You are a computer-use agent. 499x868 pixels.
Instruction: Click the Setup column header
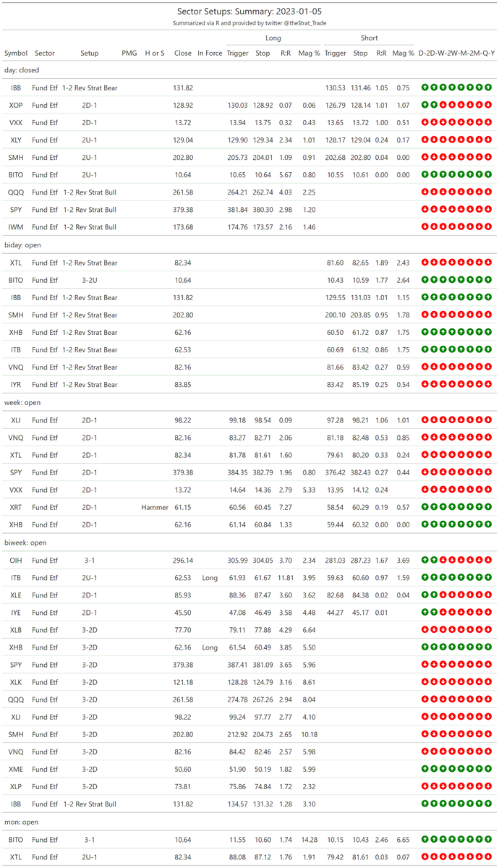[90, 53]
